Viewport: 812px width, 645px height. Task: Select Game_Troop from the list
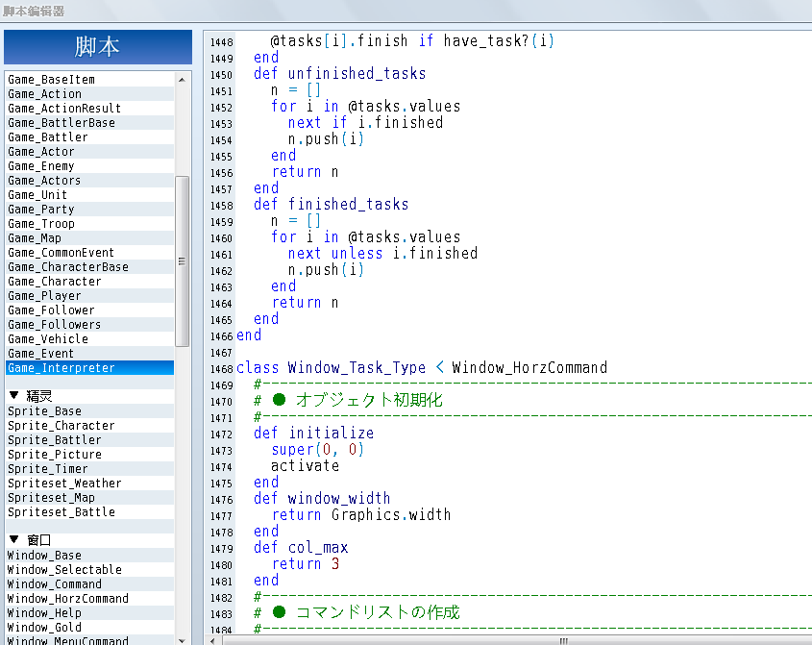(x=89, y=224)
